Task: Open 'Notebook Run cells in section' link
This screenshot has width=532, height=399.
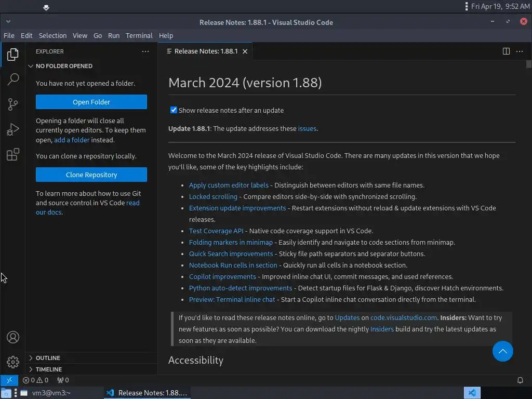Action: 233,265
